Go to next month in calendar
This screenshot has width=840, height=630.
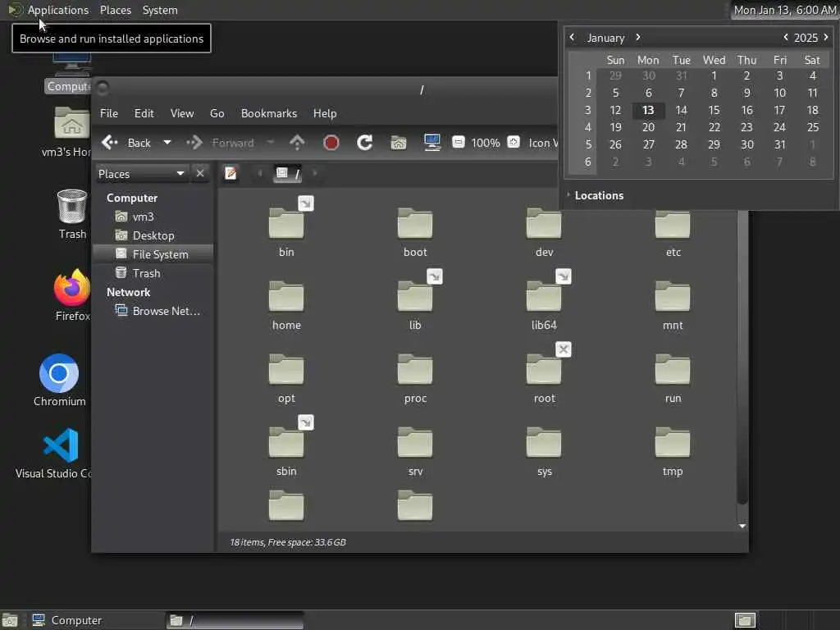click(637, 37)
